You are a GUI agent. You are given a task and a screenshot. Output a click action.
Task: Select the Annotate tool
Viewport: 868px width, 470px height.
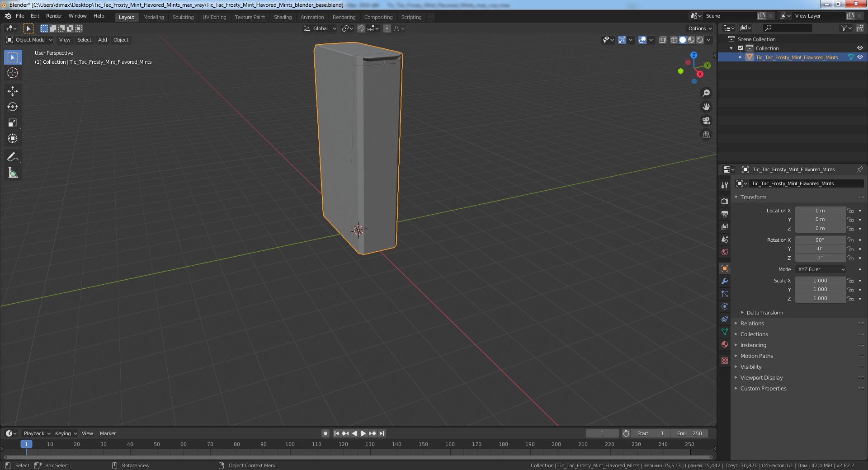[x=13, y=157]
